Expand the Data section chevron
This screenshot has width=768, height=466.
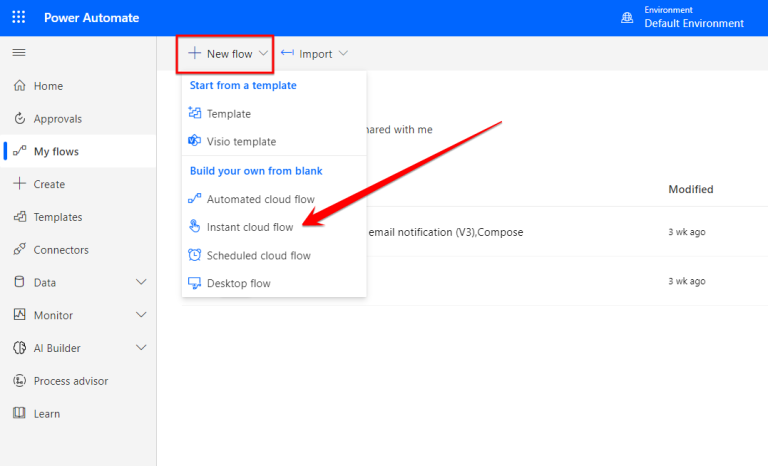141,283
